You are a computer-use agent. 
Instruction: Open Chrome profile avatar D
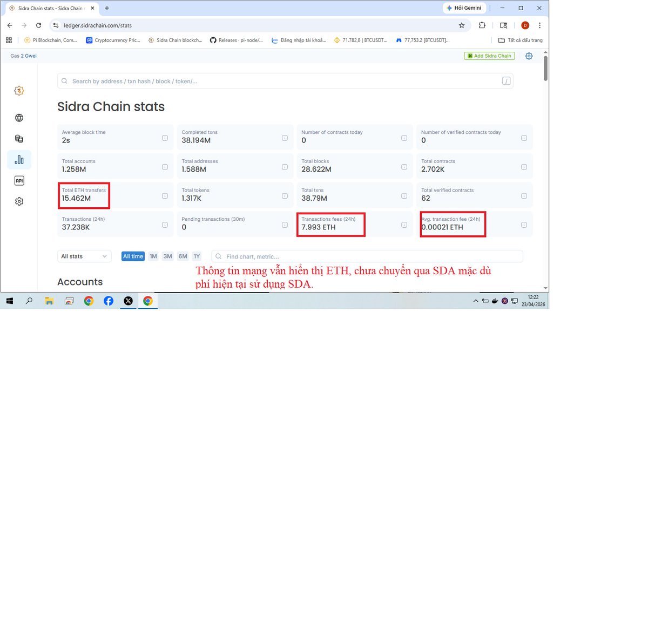pyautogui.click(x=525, y=25)
